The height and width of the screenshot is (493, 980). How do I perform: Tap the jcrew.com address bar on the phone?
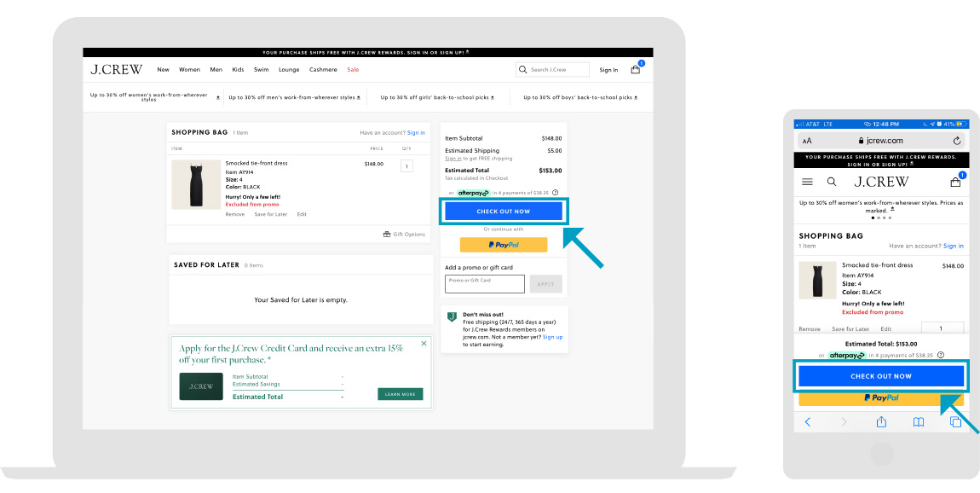[881, 141]
